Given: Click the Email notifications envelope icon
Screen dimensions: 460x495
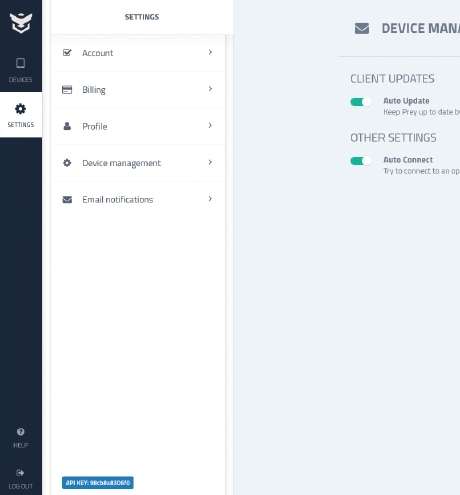Looking at the screenshot, I should 67,199.
